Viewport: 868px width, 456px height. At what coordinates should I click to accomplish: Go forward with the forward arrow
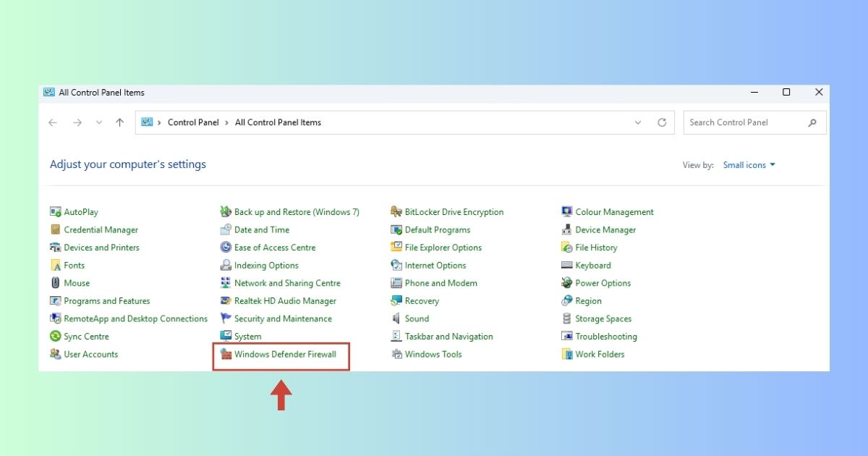[x=77, y=122]
